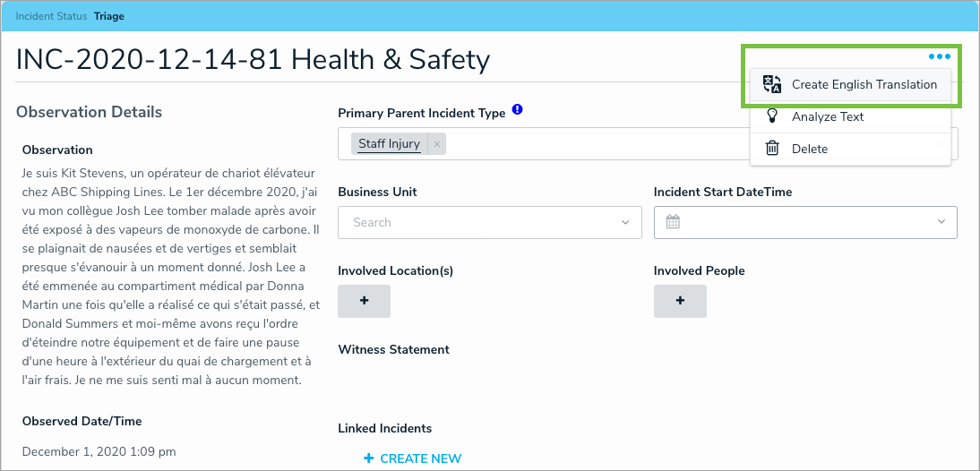Click the December 1, 2020 observed date value
980x471 pixels.
[99, 451]
